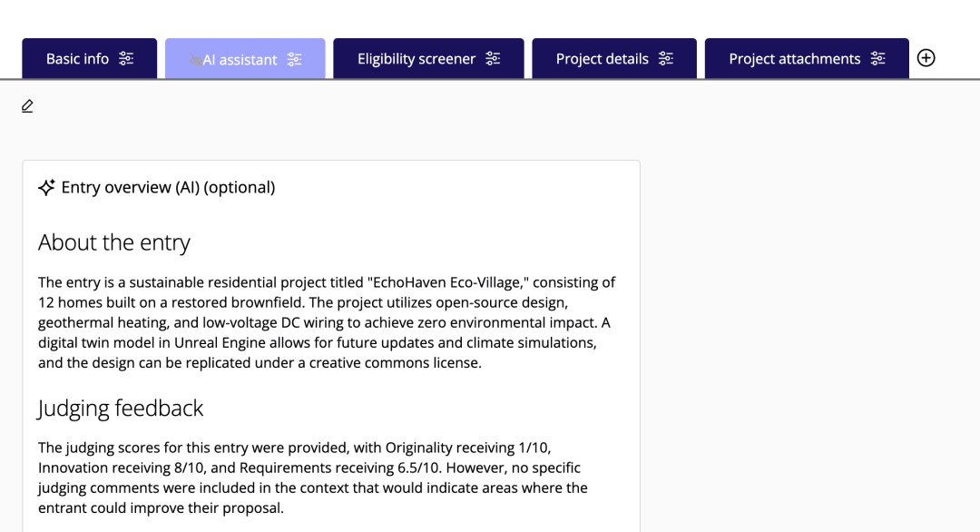Open the Eligibility screener tab
Viewport: 980px width, 532px height.
pos(416,59)
